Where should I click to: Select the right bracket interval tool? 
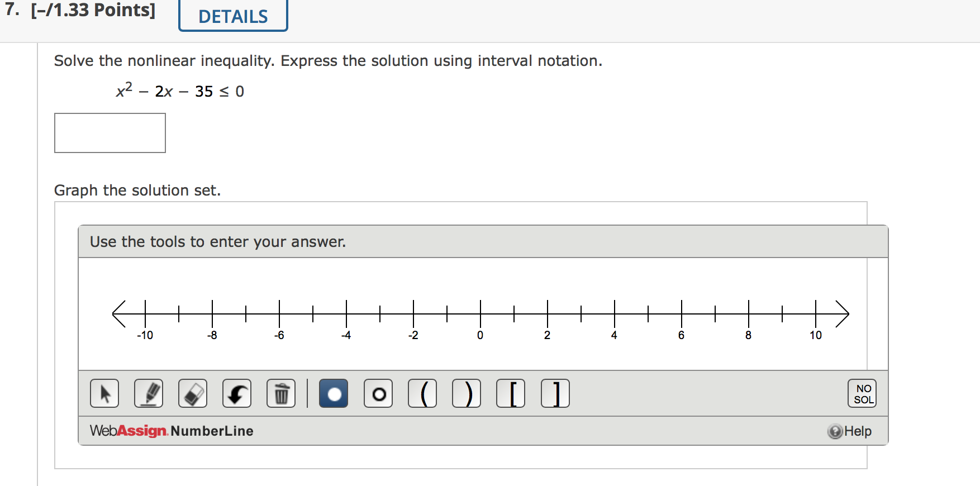pos(555,393)
